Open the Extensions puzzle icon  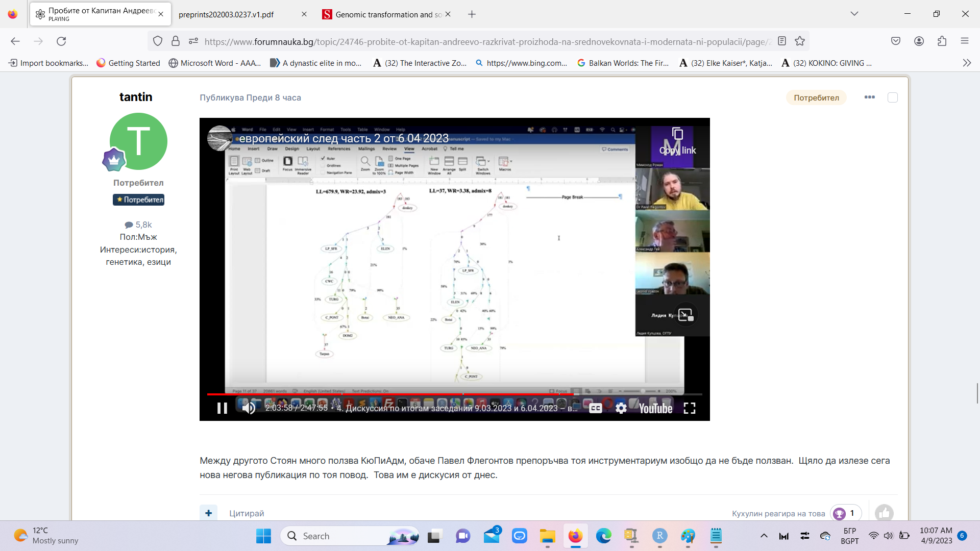(x=942, y=41)
